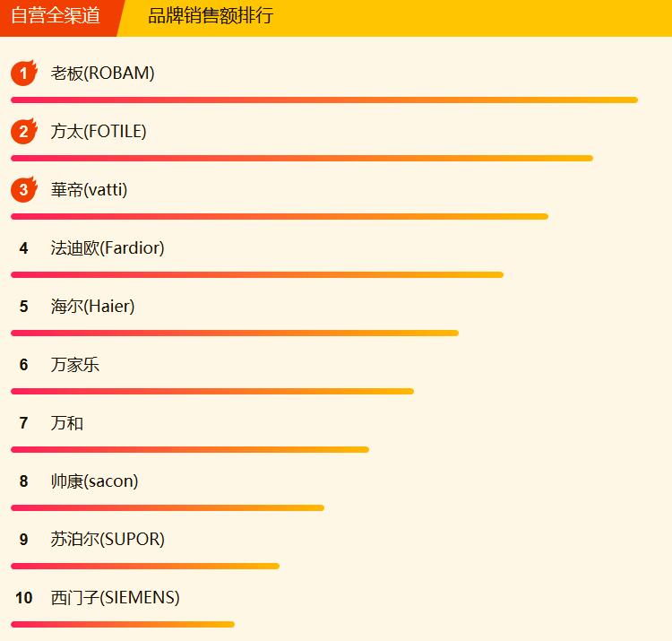Click the flame rank 1 badge
Image resolution: width=672 pixels, height=641 pixels.
click(24, 73)
